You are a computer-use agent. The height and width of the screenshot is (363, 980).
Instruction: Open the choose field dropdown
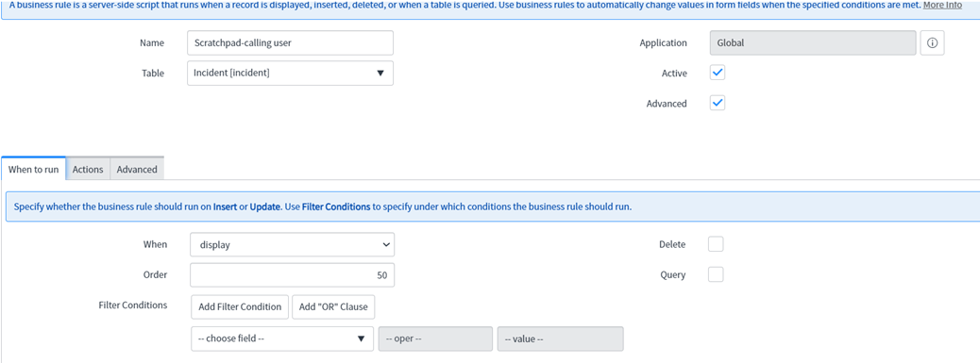[282, 338]
